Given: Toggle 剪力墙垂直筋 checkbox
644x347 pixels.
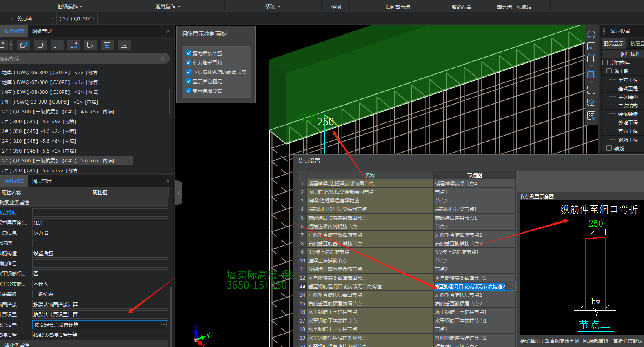Looking at the screenshot, I should pyautogui.click(x=189, y=62).
